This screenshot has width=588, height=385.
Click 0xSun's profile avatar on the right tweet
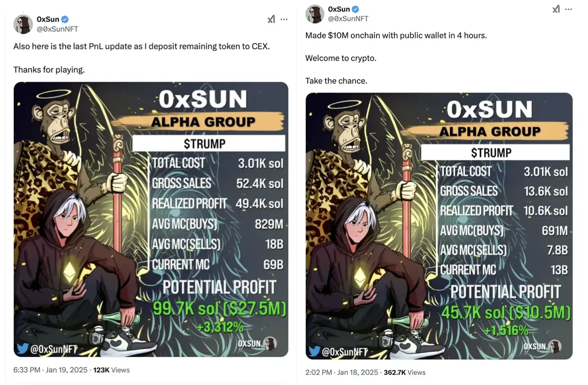(x=314, y=14)
